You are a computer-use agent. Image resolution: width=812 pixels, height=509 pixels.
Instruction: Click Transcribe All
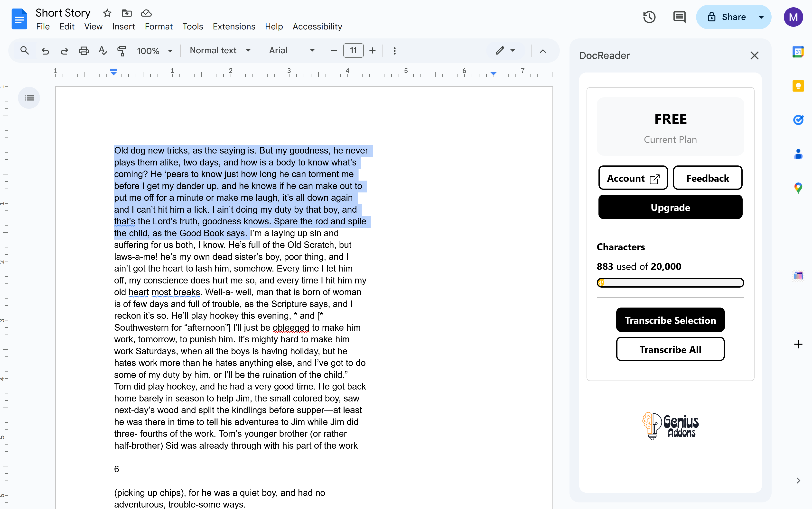[670, 349]
